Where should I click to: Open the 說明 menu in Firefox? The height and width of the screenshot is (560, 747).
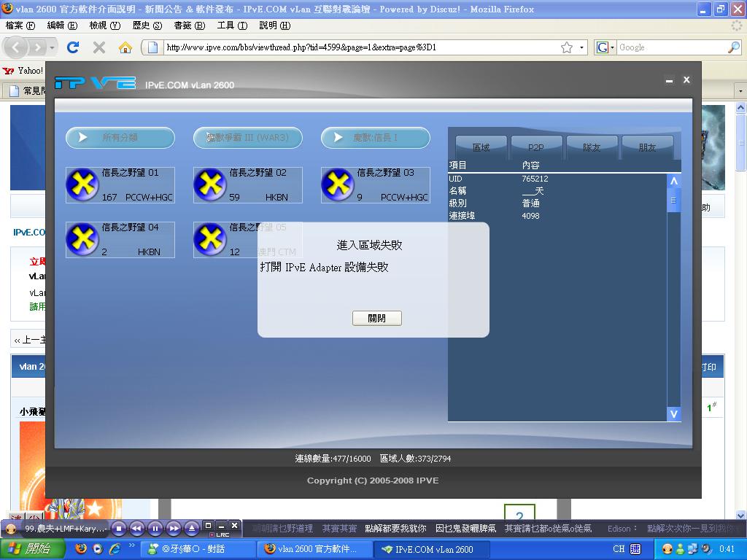pyautogui.click(x=275, y=26)
